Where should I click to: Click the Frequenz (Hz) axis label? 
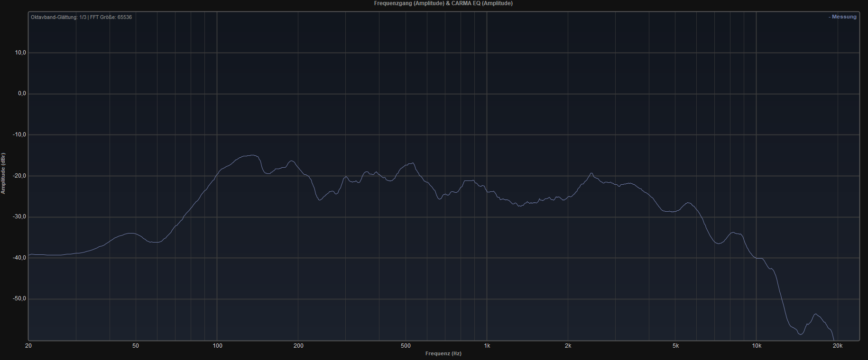click(443, 353)
